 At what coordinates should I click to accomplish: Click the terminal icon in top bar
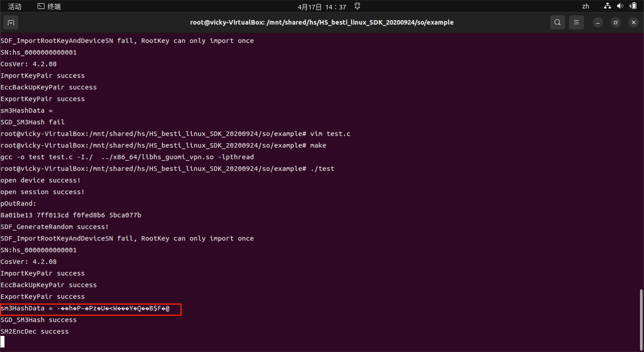click(41, 6)
